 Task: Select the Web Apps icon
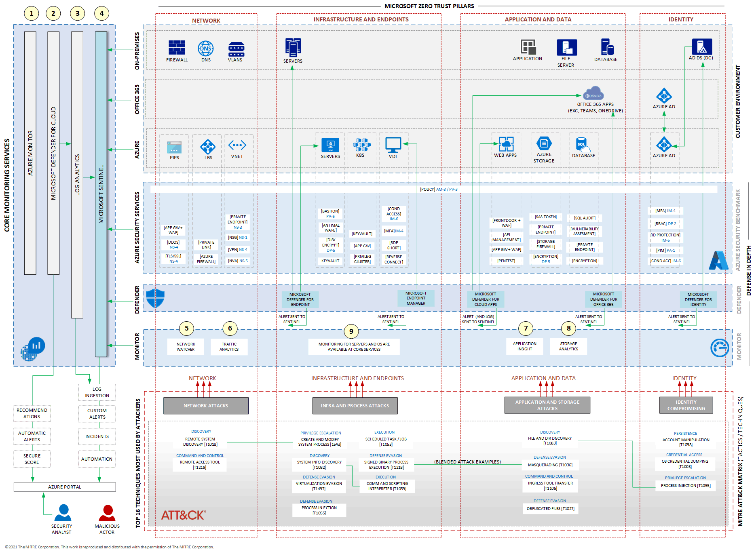click(506, 144)
